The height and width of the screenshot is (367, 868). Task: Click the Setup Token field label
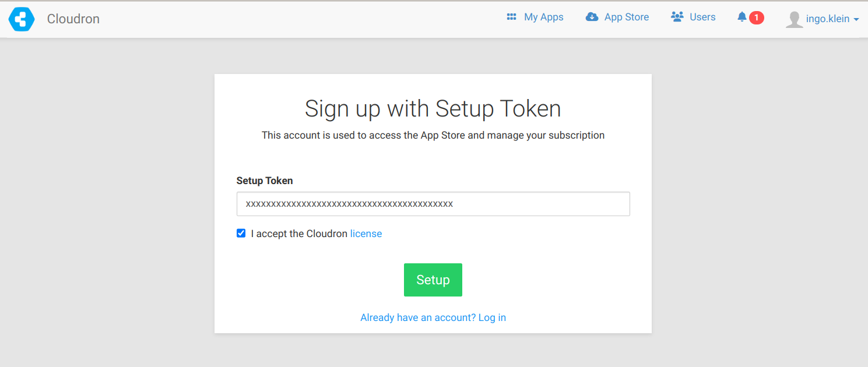(265, 181)
